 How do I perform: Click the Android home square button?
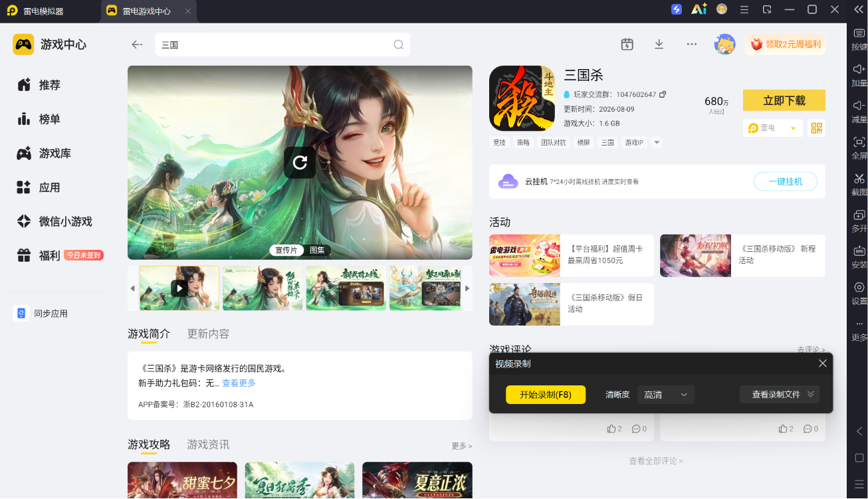click(x=859, y=458)
